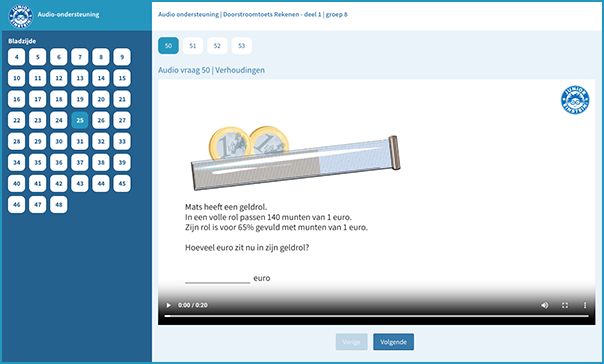The height and width of the screenshot is (364, 604).
Task: Switch to question tab 53
Action: (x=242, y=46)
